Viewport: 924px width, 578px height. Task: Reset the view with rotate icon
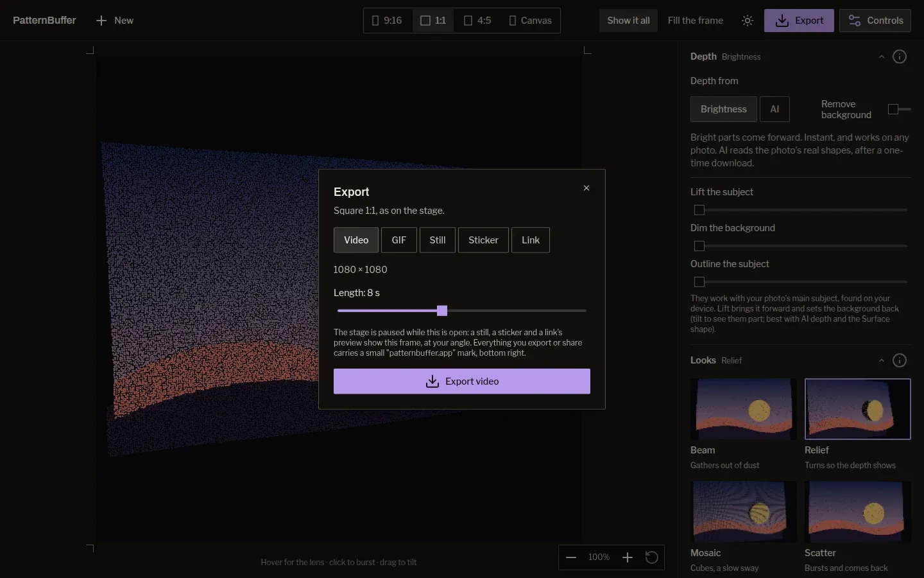pyautogui.click(x=652, y=557)
